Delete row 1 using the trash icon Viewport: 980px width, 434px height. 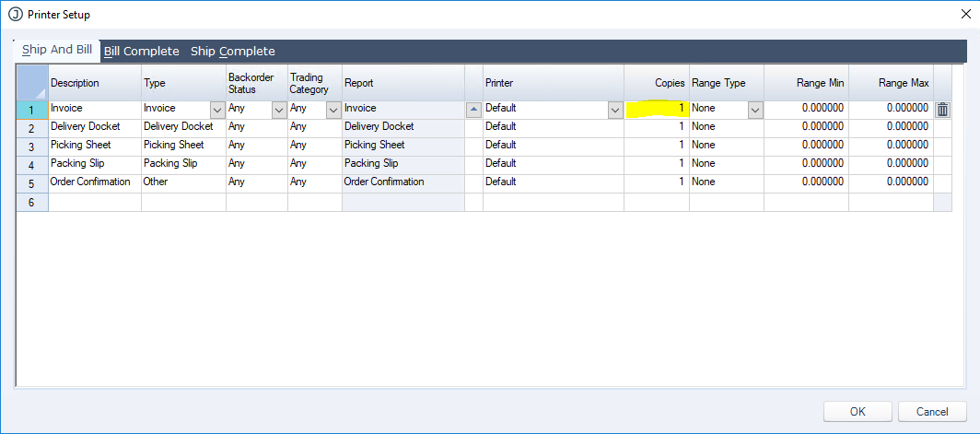point(942,110)
